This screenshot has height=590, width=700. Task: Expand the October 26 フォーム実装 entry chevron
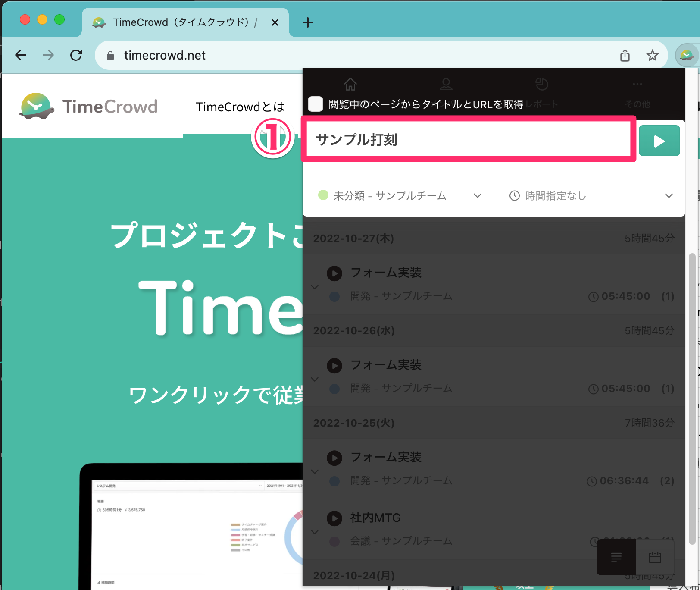pyautogui.click(x=314, y=379)
